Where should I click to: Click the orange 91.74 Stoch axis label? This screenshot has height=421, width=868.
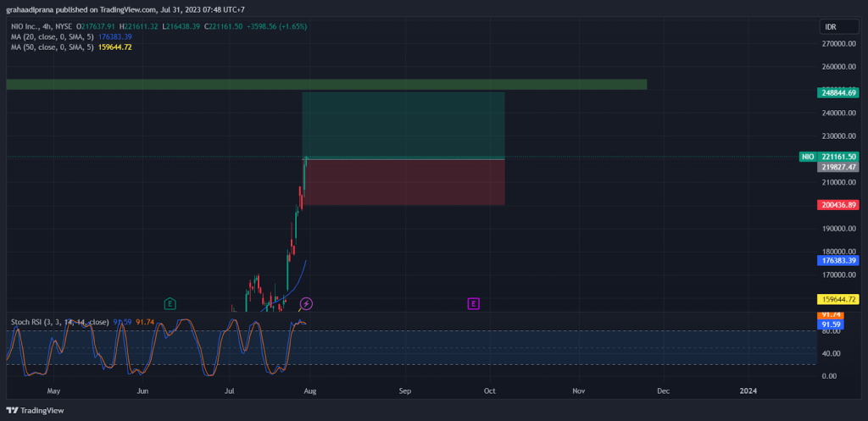[830, 315]
